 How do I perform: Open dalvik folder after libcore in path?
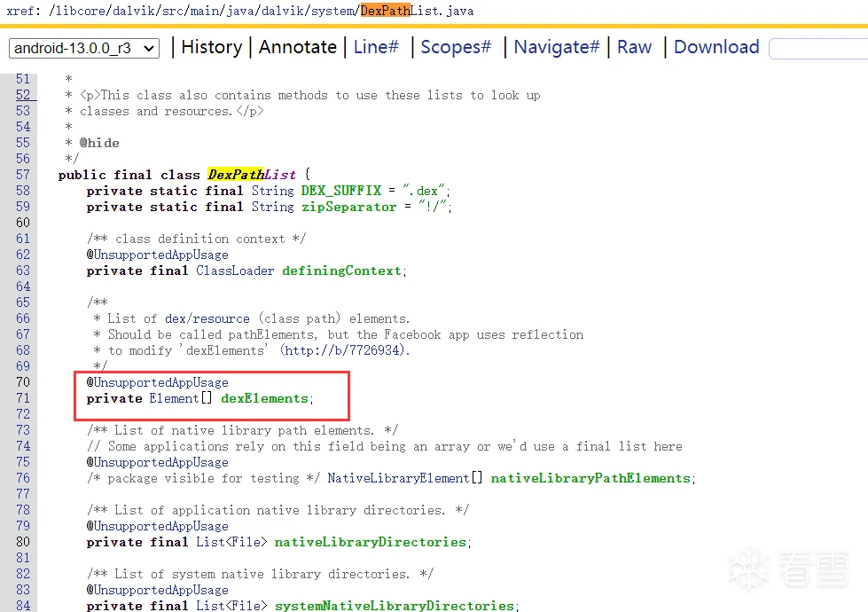134,11
